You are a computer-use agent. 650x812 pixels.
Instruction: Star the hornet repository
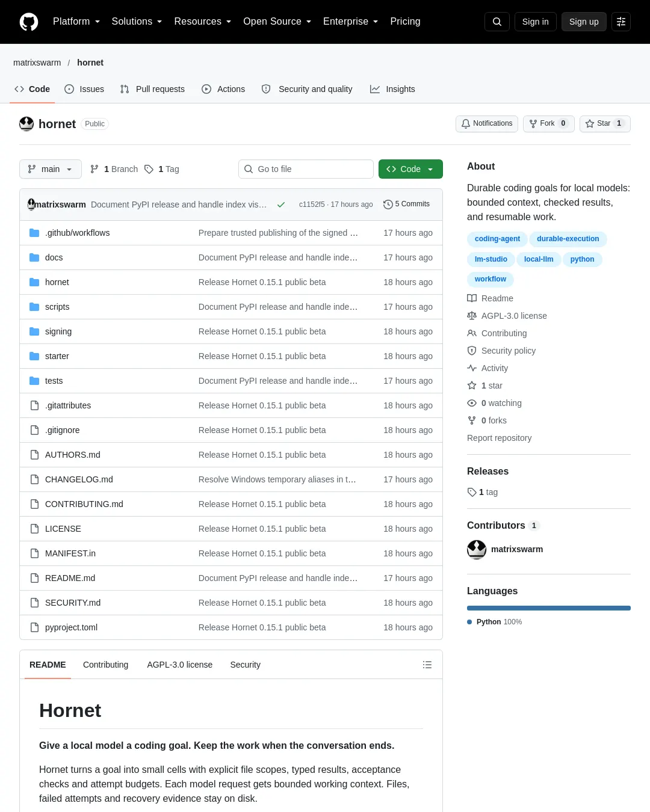coord(605,123)
